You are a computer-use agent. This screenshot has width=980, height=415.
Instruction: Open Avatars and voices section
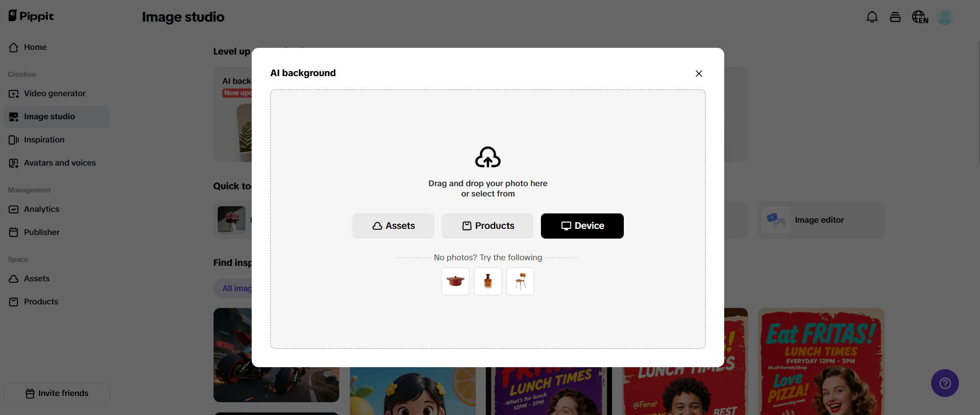point(60,163)
